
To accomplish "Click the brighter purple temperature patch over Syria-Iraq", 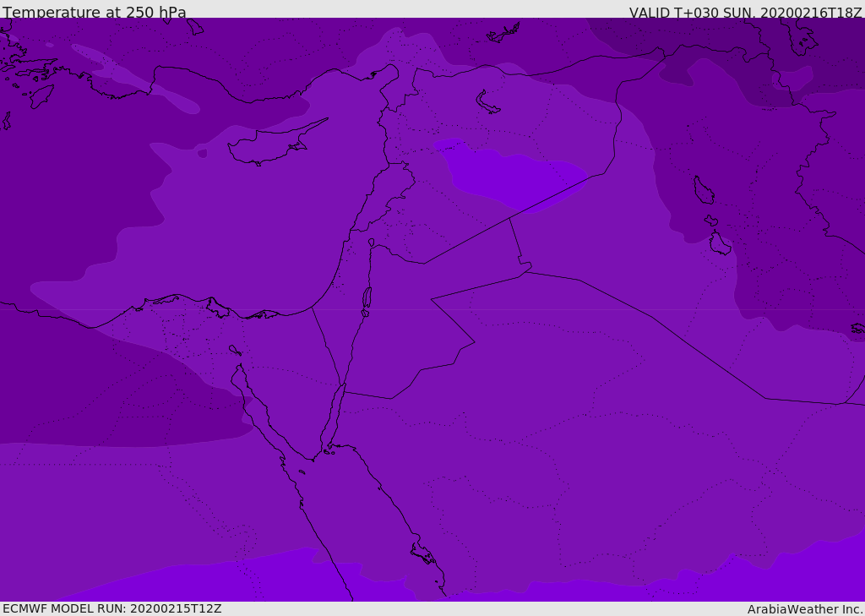I will tap(510, 176).
